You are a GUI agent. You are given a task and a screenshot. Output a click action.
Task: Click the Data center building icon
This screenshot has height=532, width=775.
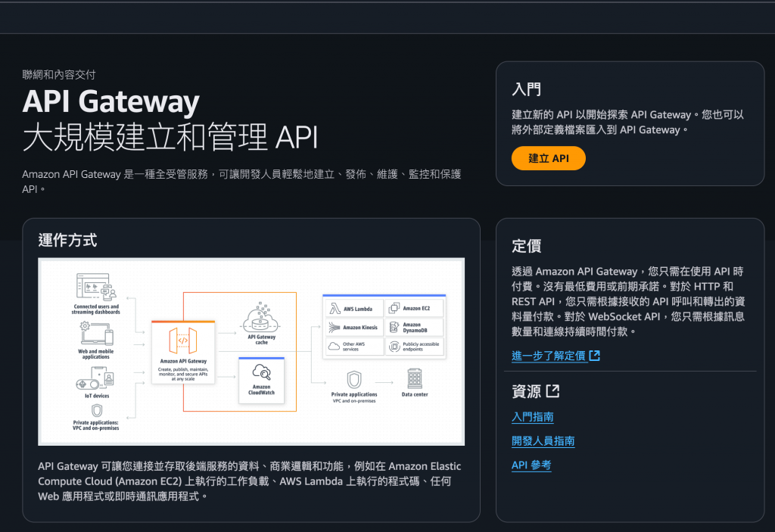pyautogui.click(x=414, y=379)
